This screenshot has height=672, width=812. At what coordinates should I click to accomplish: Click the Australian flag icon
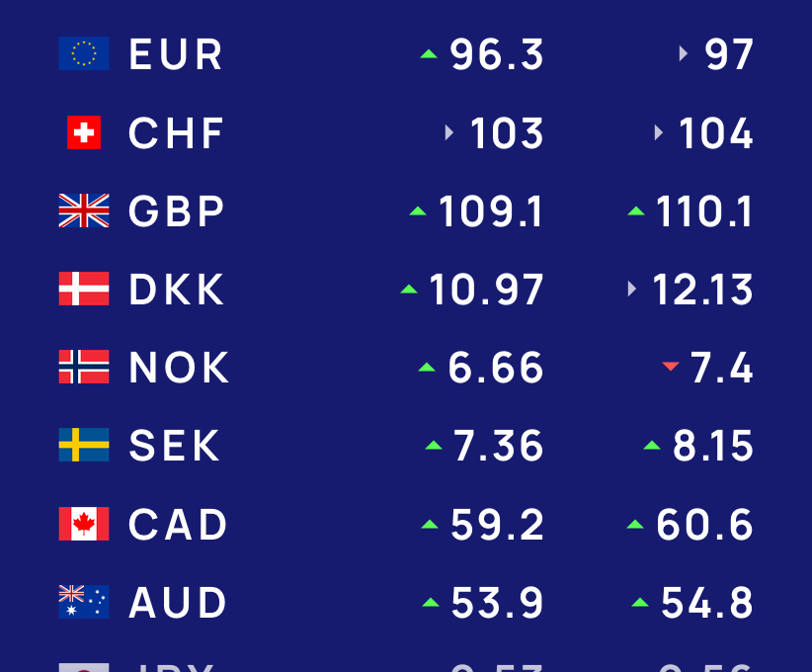tap(84, 602)
